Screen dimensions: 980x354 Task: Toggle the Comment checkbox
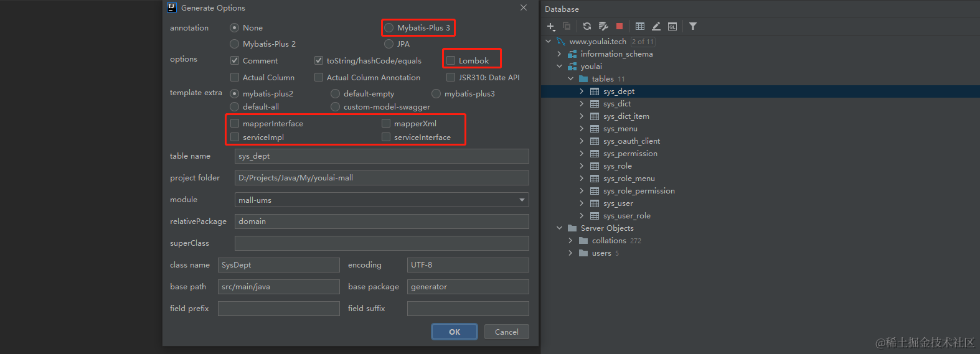coord(235,60)
